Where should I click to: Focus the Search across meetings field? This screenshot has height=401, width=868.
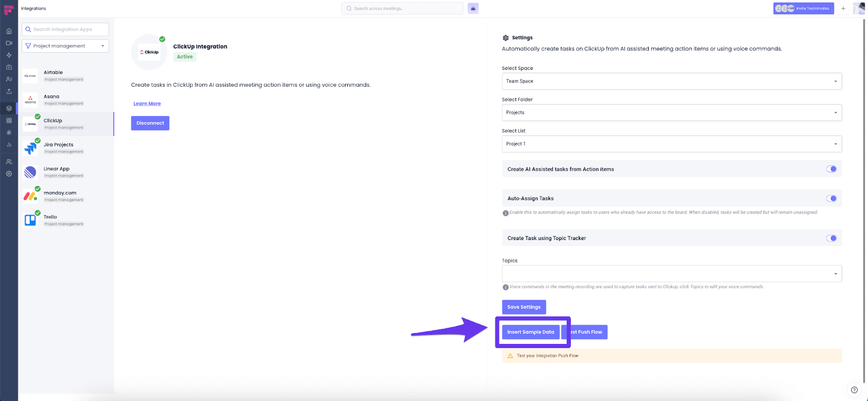pyautogui.click(x=403, y=9)
